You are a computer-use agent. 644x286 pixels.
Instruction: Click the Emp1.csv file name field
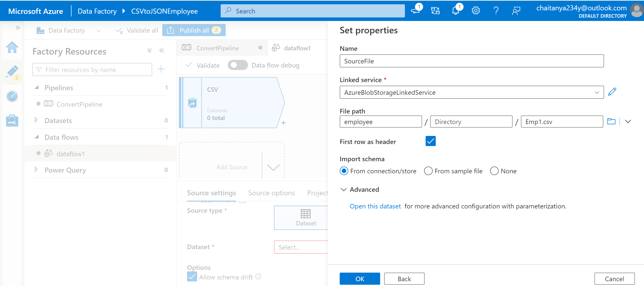click(562, 122)
